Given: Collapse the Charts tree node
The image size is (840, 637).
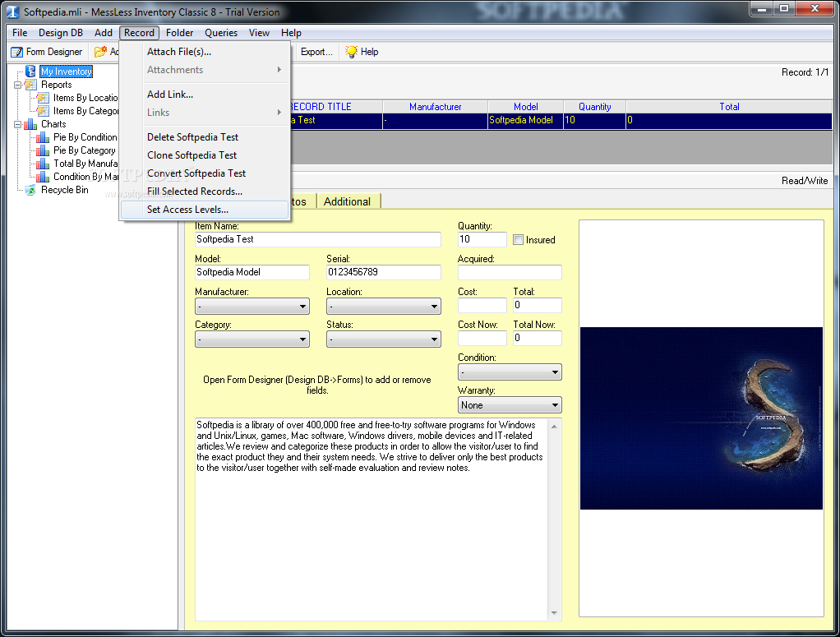Looking at the screenshot, I should click(x=18, y=124).
